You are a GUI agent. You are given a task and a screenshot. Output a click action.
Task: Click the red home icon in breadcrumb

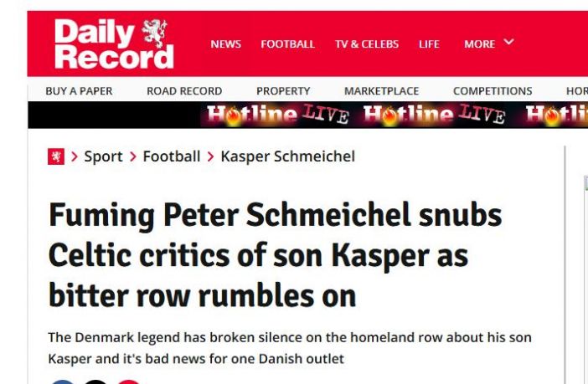(56, 156)
